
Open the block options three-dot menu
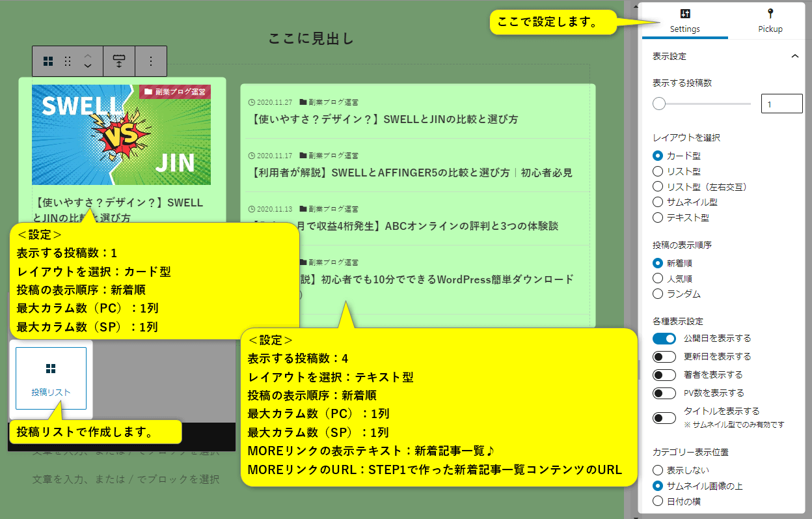pos(151,61)
